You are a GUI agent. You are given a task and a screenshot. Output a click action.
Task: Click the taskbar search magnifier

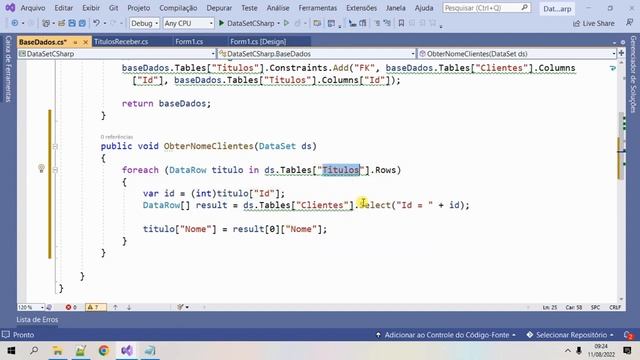(x=34, y=350)
